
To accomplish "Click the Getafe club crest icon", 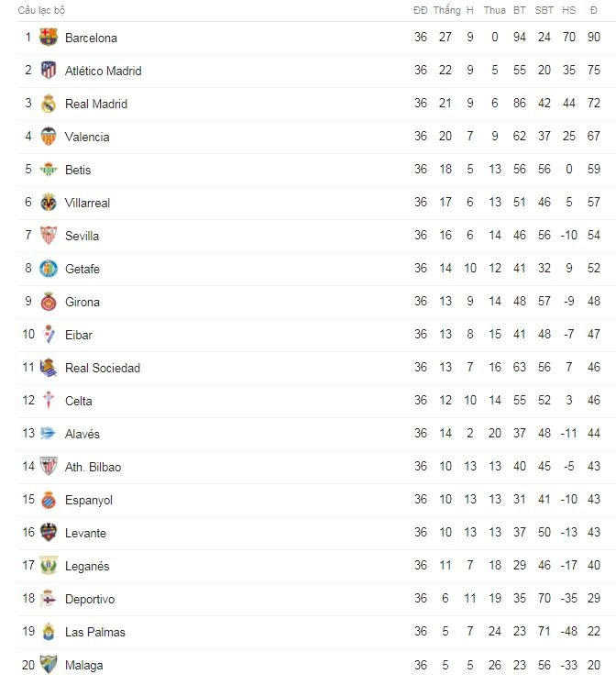I will click(49, 269).
